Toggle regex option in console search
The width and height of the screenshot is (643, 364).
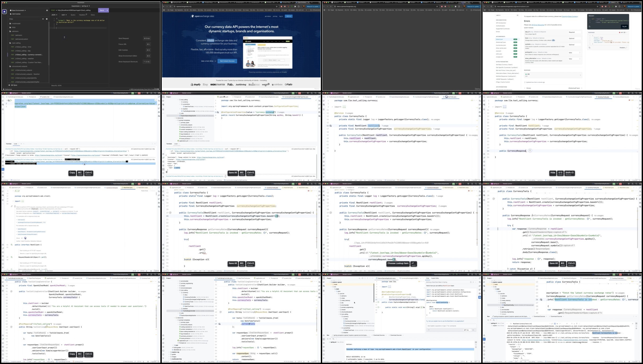tap(560, 324)
